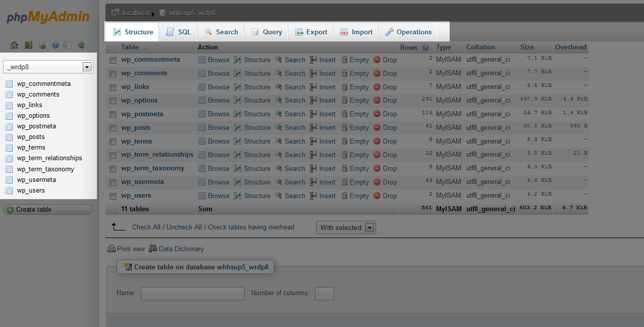Check the box next to wp_users

[x=113, y=196]
